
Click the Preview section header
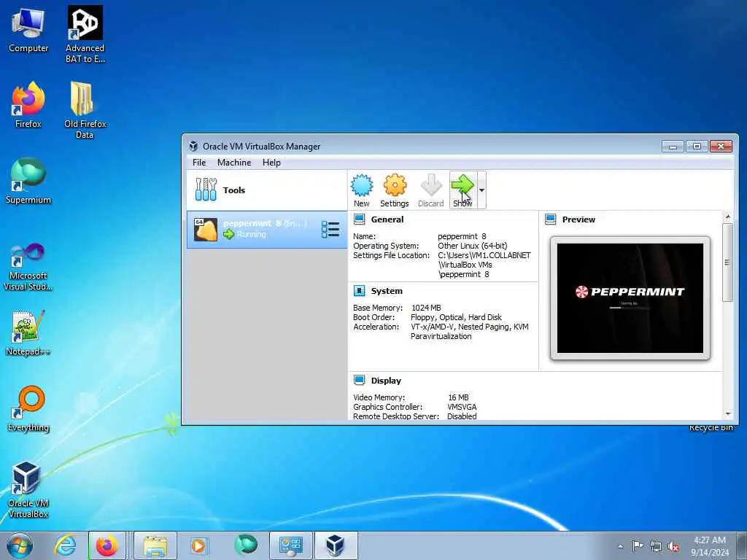coord(578,219)
